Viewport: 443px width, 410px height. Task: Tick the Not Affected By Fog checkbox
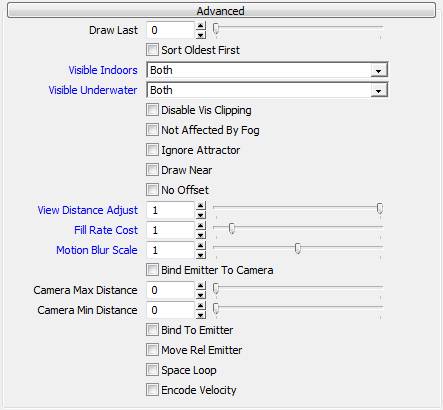152,130
